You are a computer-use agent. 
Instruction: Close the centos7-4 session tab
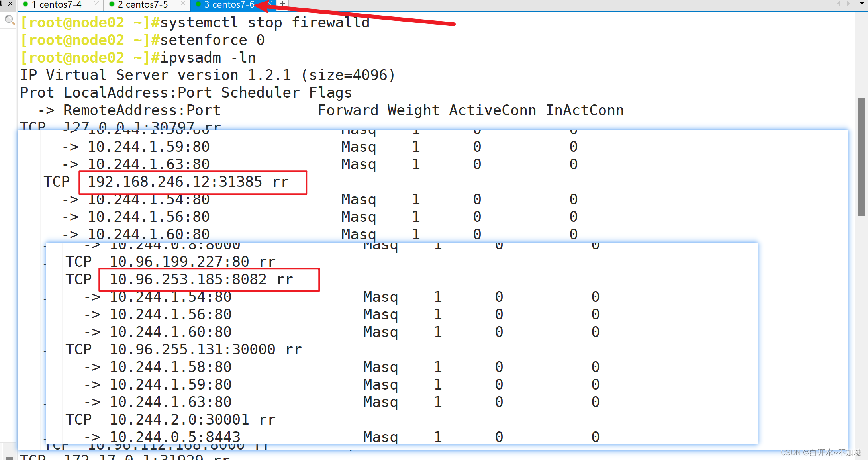tap(96, 4)
